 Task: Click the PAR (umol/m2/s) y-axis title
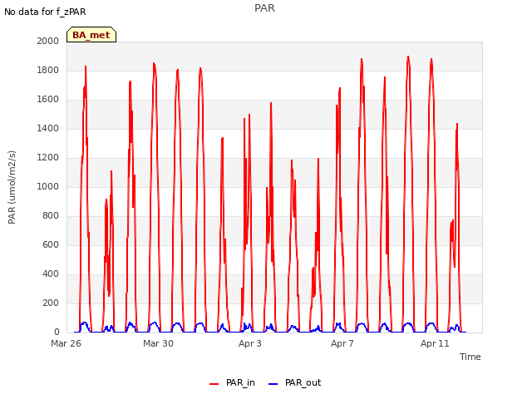(x=12, y=187)
